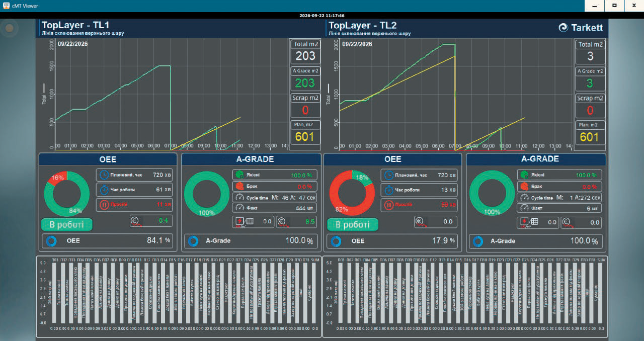
Task: Click the red downtime pause icon in TL2 OEE
Action: 389,205
